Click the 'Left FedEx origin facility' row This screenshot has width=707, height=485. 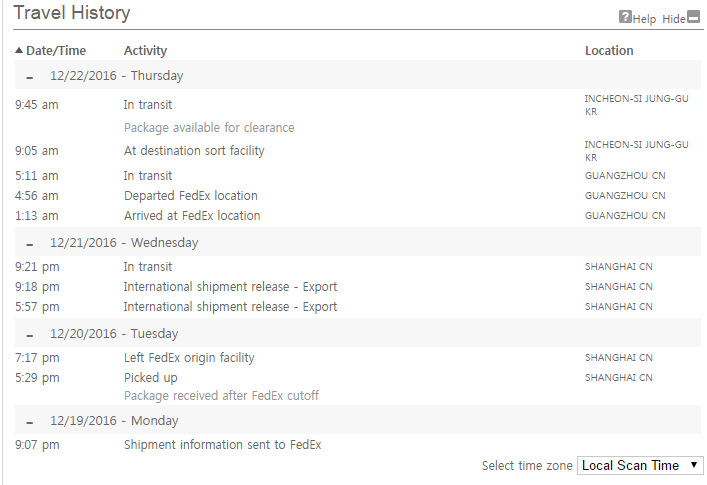(x=189, y=358)
